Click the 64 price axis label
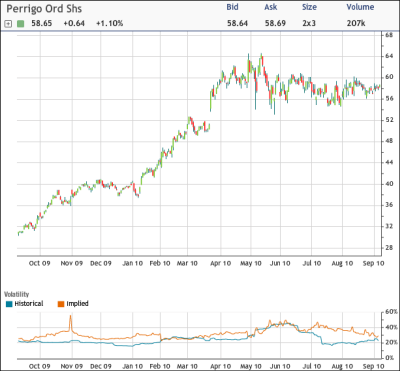 coord(389,56)
